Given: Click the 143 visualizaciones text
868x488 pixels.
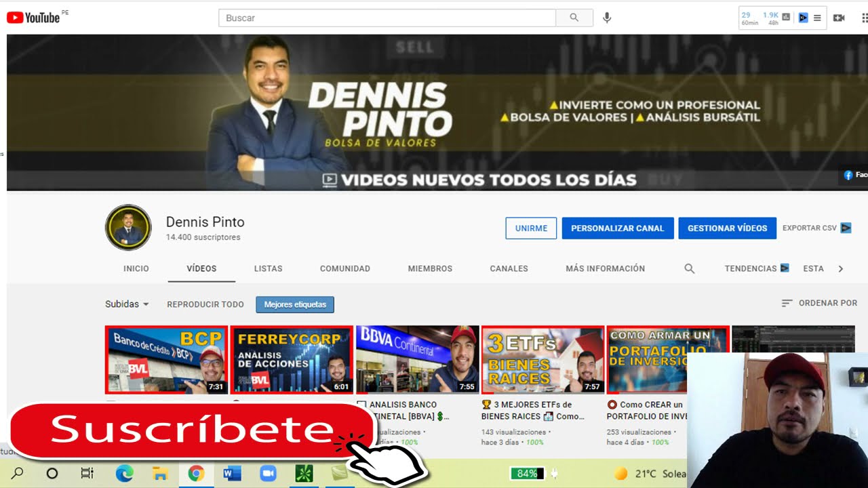Looking at the screenshot, I should click(x=514, y=432).
